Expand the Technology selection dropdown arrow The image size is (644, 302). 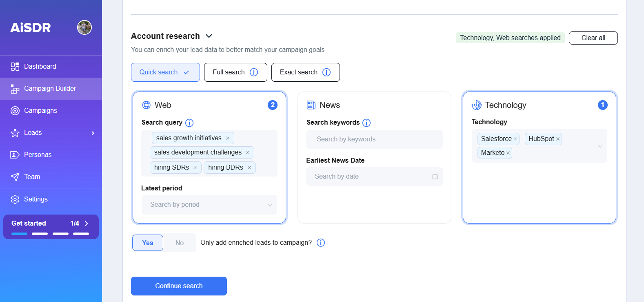click(600, 146)
